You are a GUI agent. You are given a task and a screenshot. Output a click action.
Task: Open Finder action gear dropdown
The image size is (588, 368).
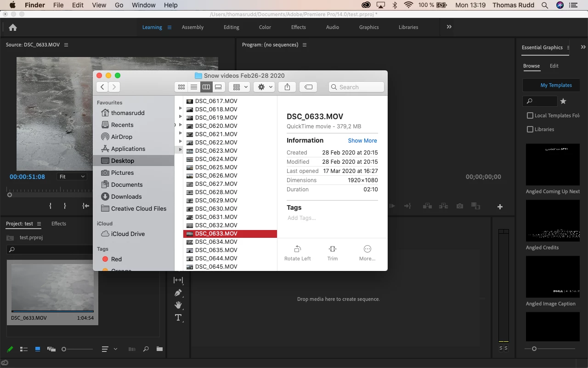coord(265,87)
